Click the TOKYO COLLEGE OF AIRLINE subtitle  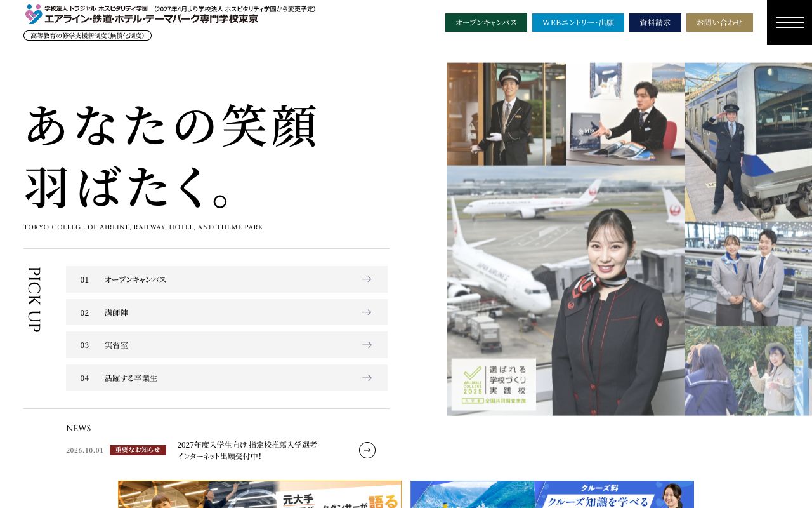coord(143,227)
